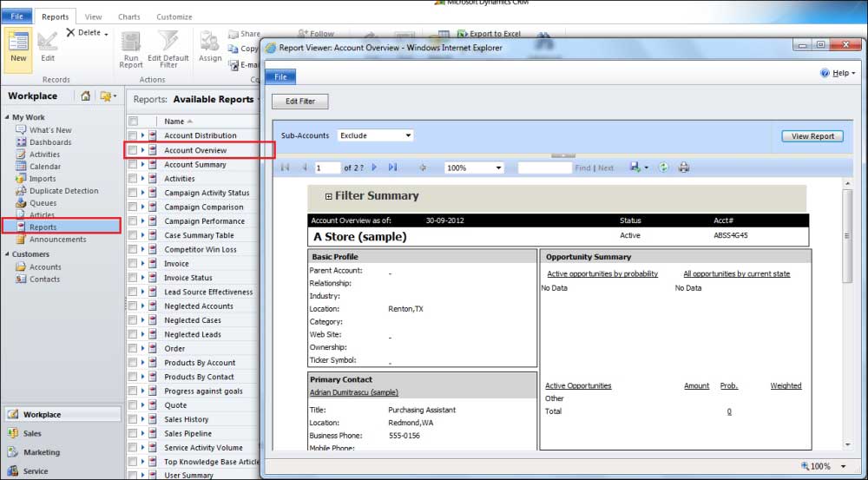This screenshot has width=868, height=480.
Task: Open the Help menu in report viewer
Action: (835, 73)
